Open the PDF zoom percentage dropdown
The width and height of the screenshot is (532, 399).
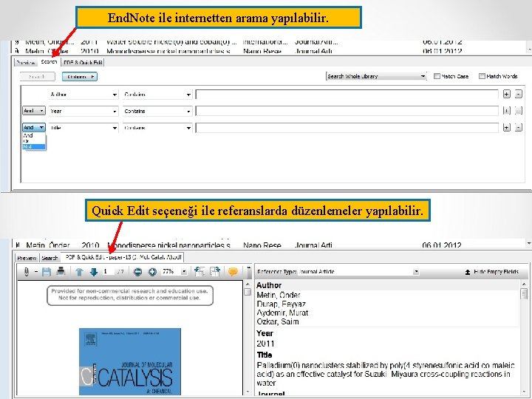184,271
